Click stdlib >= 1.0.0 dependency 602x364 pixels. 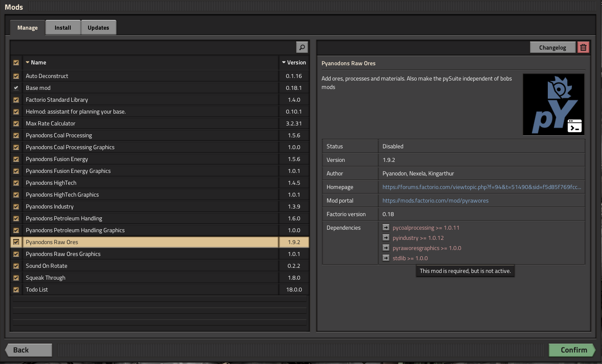[410, 258]
